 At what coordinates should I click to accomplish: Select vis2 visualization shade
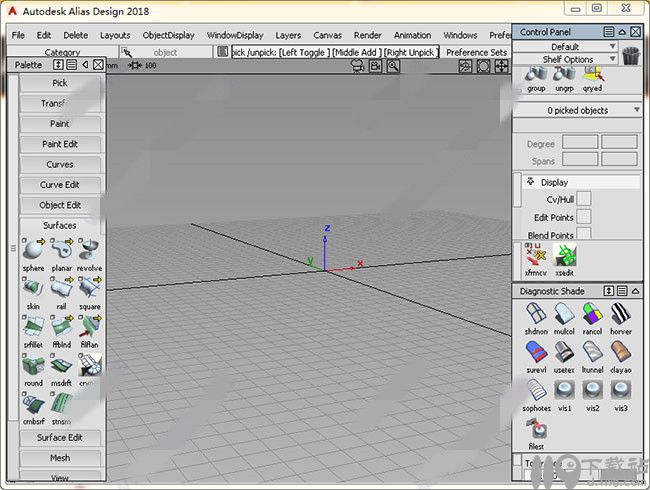coord(592,391)
